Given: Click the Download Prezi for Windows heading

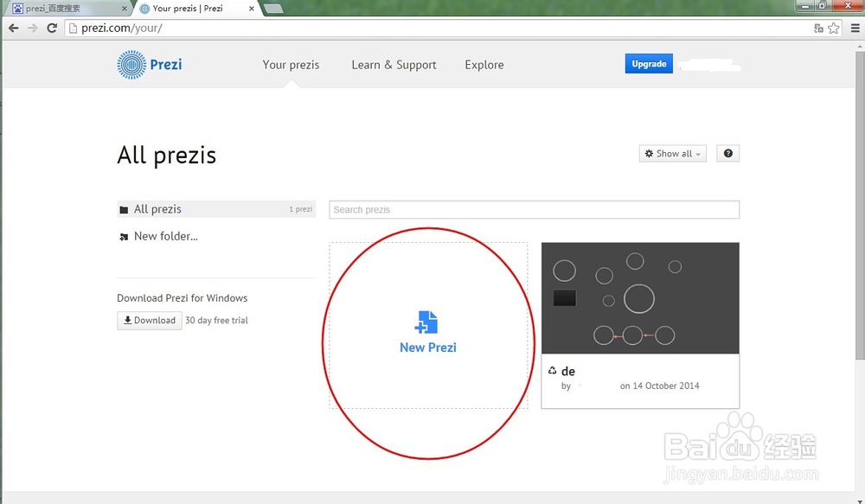Looking at the screenshot, I should coord(182,297).
